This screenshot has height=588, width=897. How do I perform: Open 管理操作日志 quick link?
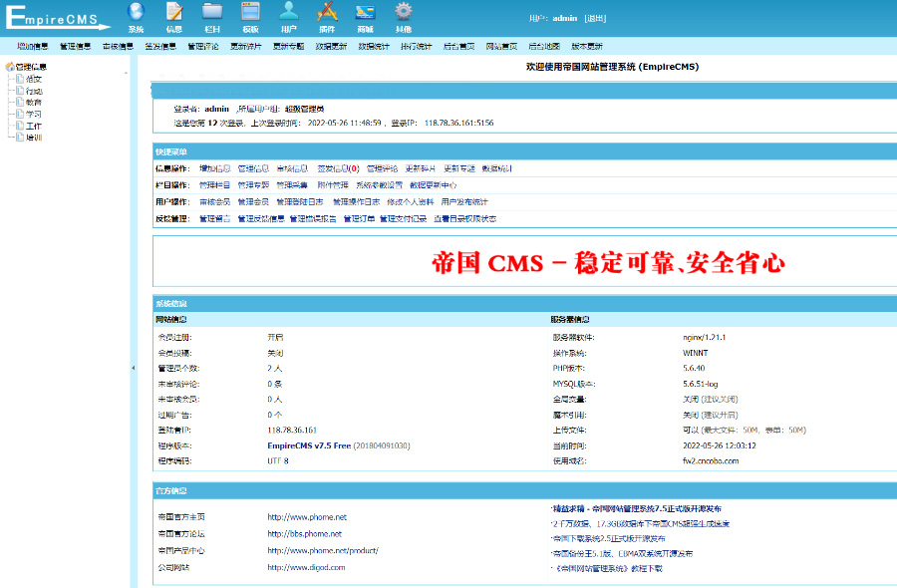point(356,202)
